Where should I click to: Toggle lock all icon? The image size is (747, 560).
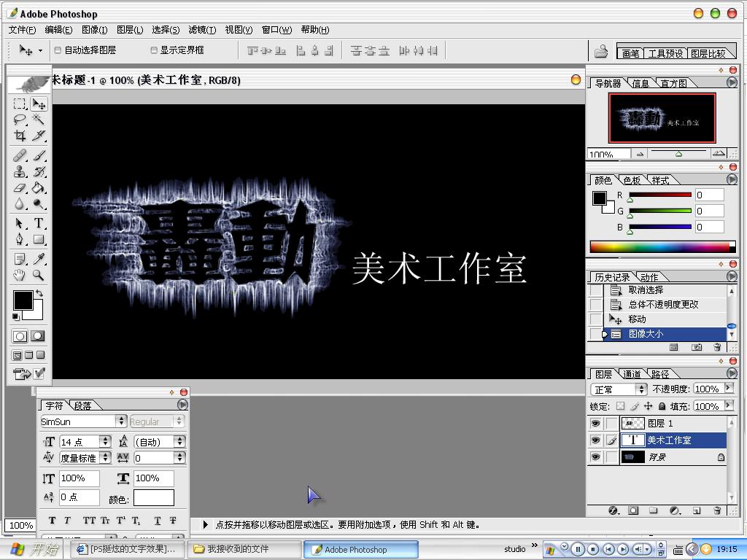(x=662, y=406)
